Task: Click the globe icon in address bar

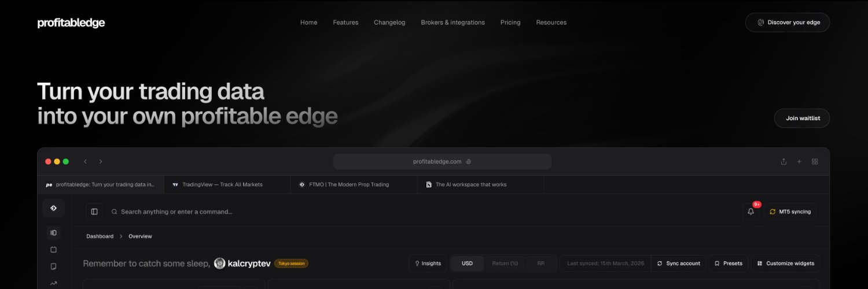Action: pyautogui.click(x=469, y=162)
